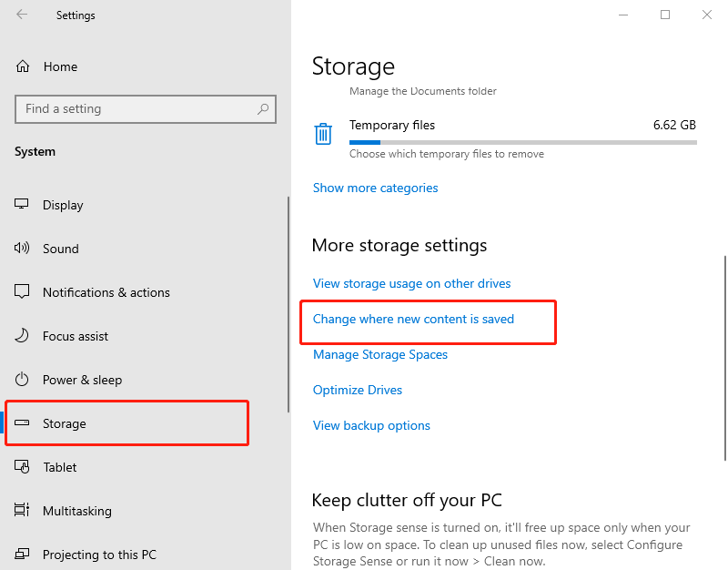Click the Display monitor icon
The image size is (728, 570).
(x=23, y=205)
